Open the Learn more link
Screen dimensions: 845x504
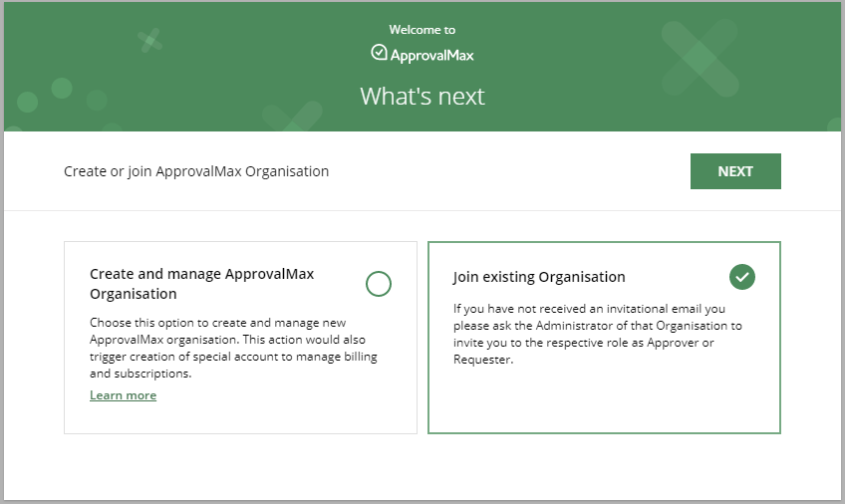123,395
